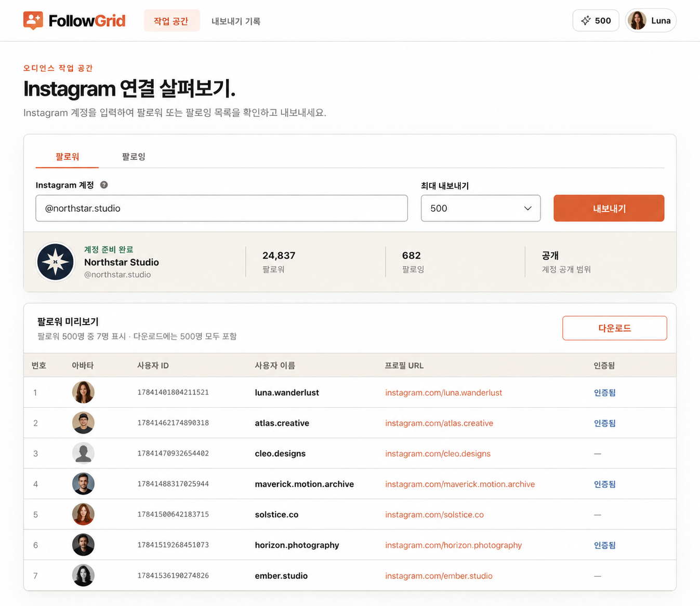Open the instagram.com/atlas.creative link
This screenshot has height=606, width=700.
[439, 423]
